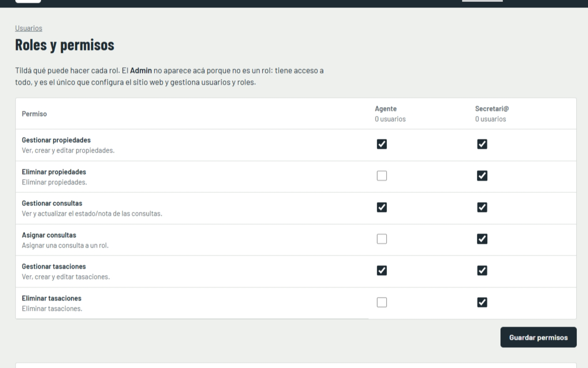The height and width of the screenshot is (368, 588).
Task: Disable Eliminar propiedades for Secretari@
Action: (482, 176)
